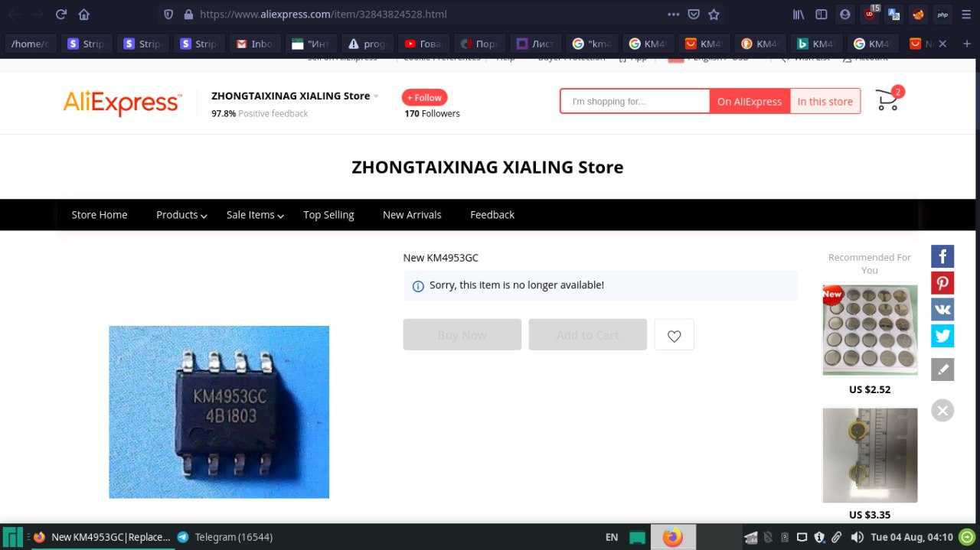The image size is (980, 550).
Task: Click the large store title banner
Action: [x=487, y=168]
